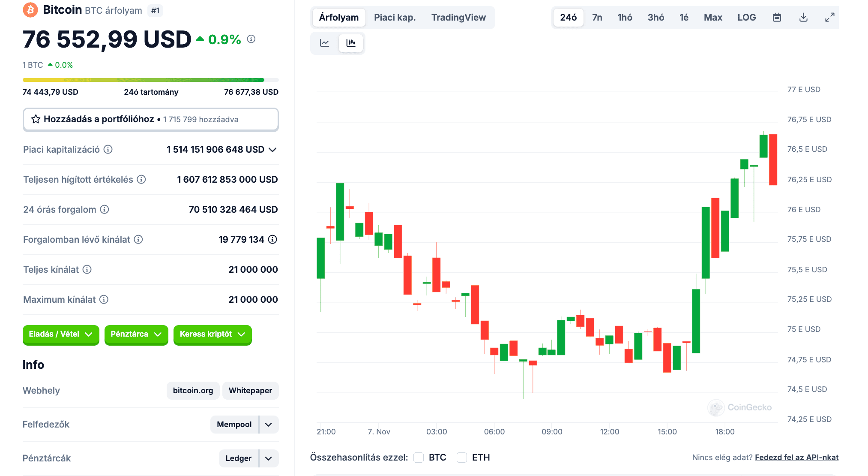Select the Piaci kap. chart tab
This screenshot has height=476, width=868.
point(395,18)
